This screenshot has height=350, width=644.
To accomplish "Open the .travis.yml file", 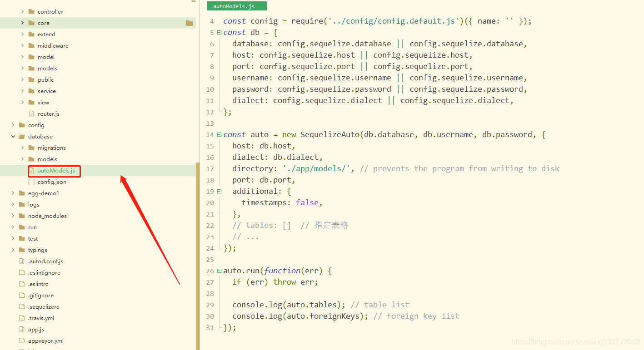I will click(41, 318).
